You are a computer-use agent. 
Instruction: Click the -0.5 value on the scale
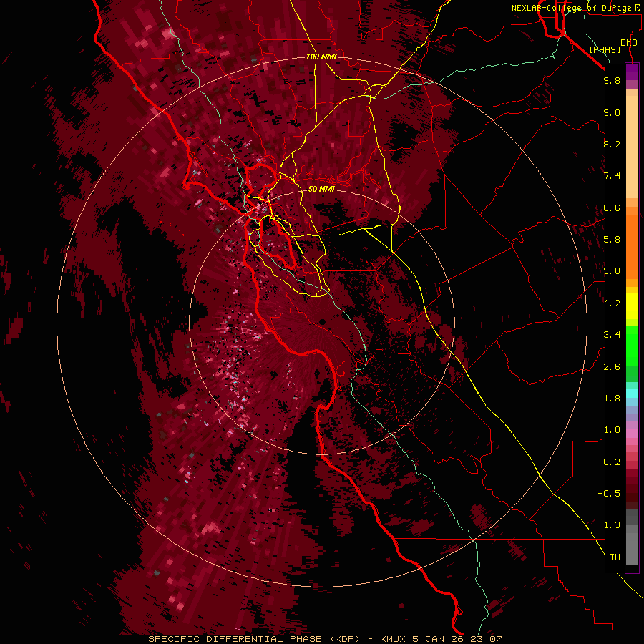point(609,494)
